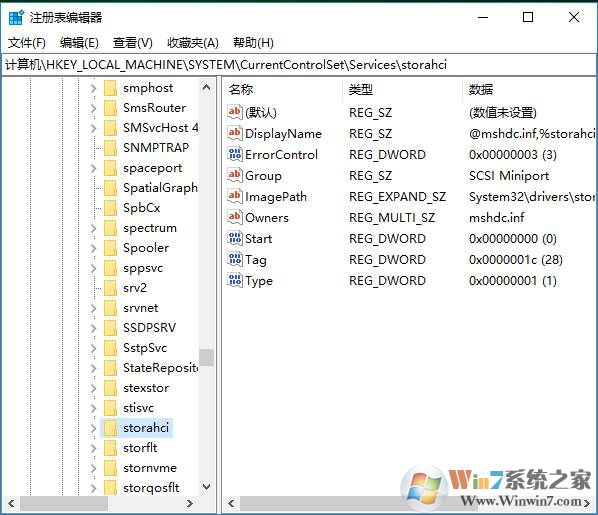Image resolution: width=598 pixels, height=515 pixels.
Task: Click the Group string value icon
Action: [235, 175]
